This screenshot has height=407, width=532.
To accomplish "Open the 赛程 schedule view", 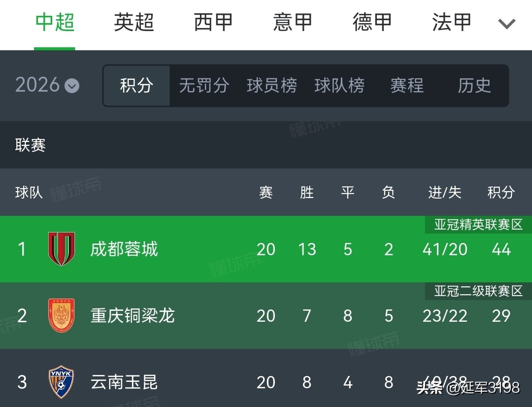I will pyautogui.click(x=407, y=86).
